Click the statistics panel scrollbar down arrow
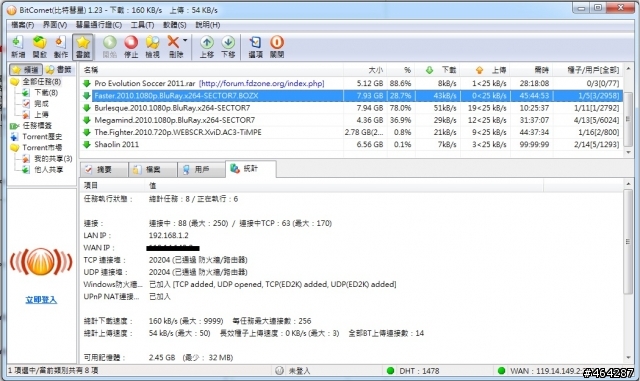This screenshot has height=381, width=640. (629, 358)
